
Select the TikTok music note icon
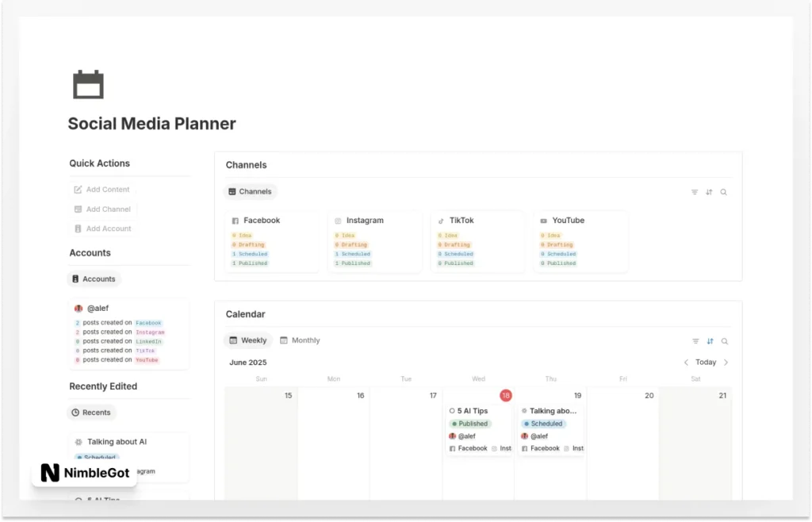point(442,221)
